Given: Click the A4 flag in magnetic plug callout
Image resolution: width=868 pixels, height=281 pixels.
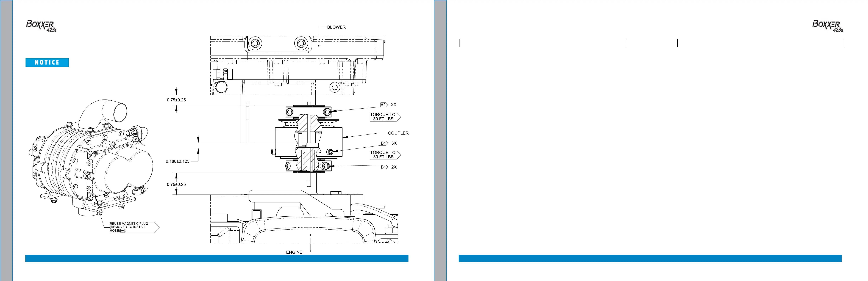Looking at the screenshot, I should click(x=123, y=231).
